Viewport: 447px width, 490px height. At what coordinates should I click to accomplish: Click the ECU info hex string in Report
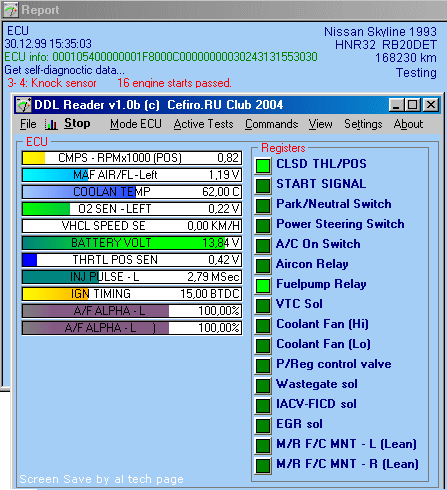point(185,57)
